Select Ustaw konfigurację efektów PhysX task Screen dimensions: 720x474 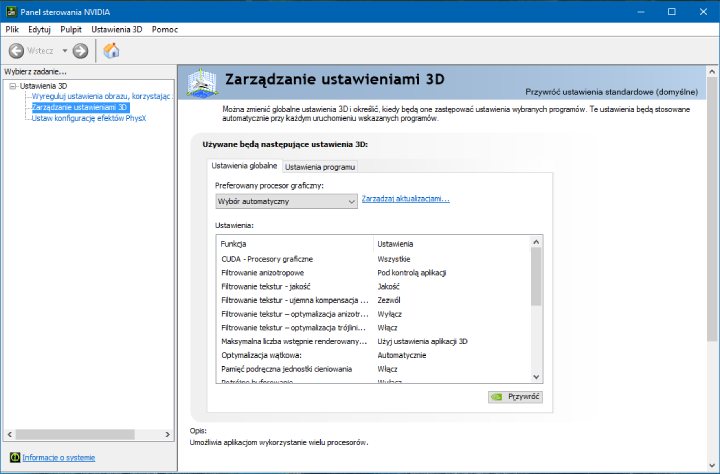[x=88, y=117]
